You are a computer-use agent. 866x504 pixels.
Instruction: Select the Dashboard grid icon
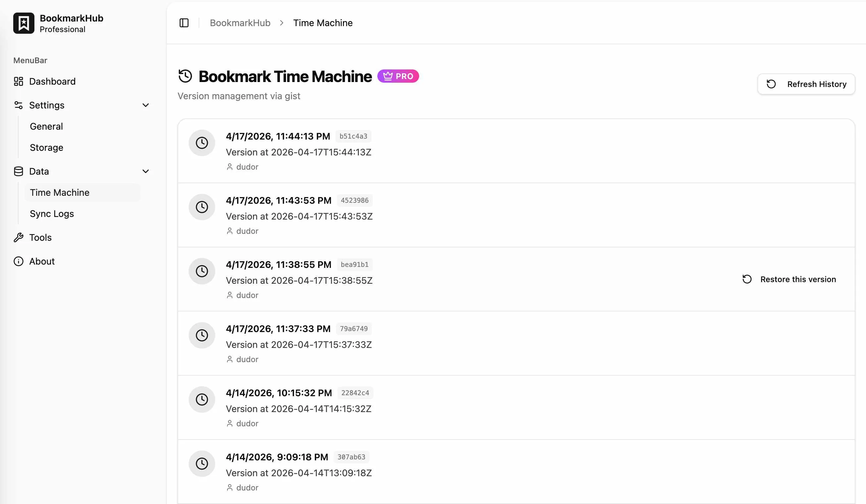[18, 81]
